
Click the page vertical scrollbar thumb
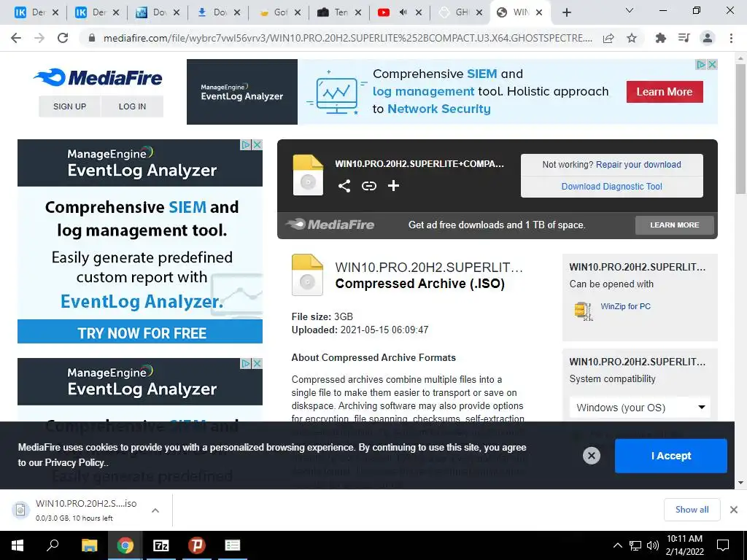click(740, 128)
